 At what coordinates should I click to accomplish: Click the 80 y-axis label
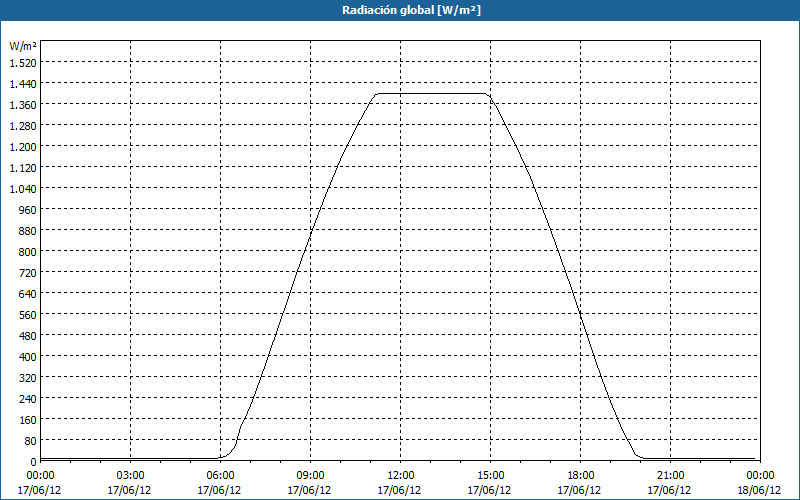30,441
